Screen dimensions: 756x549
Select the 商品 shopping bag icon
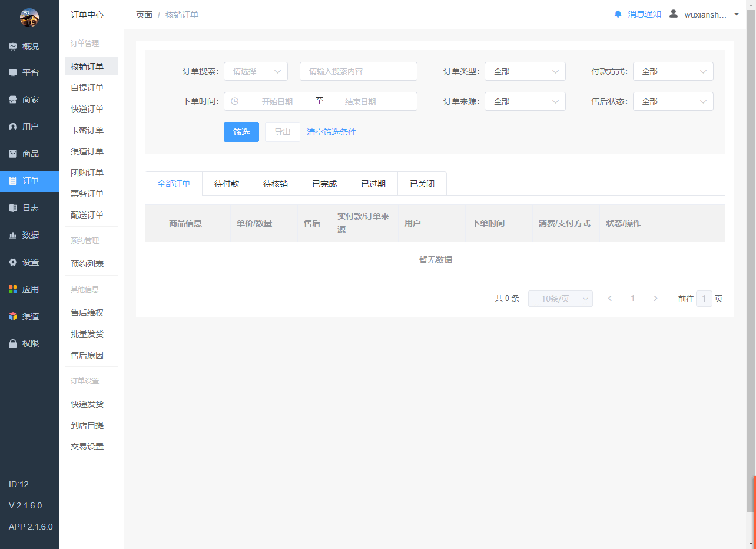pos(13,154)
